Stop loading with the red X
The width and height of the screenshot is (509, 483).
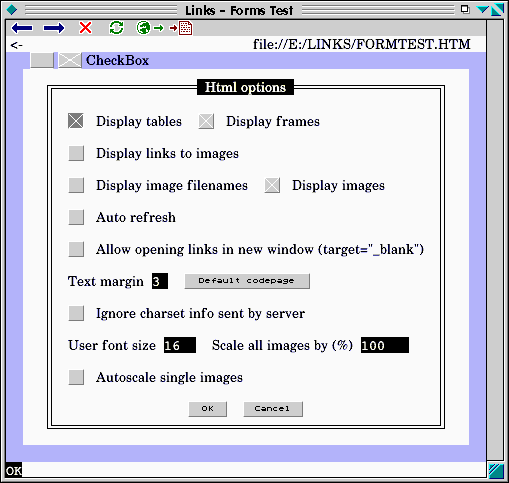(x=85, y=28)
